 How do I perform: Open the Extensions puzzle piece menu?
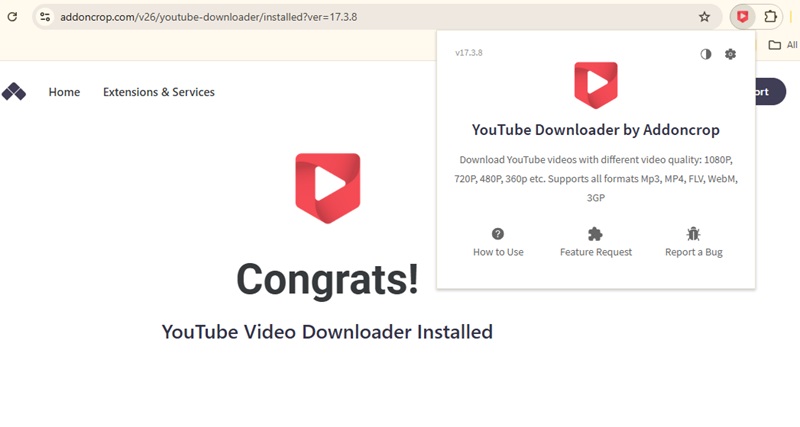pos(770,17)
